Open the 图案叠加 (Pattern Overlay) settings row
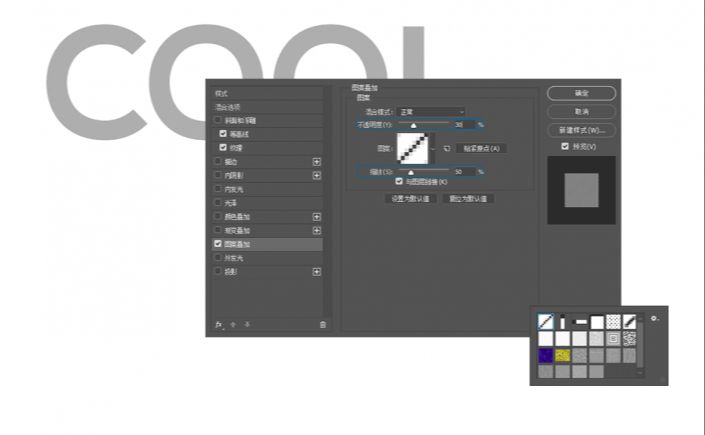This screenshot has width=705, height=435. tap(268, 244)
